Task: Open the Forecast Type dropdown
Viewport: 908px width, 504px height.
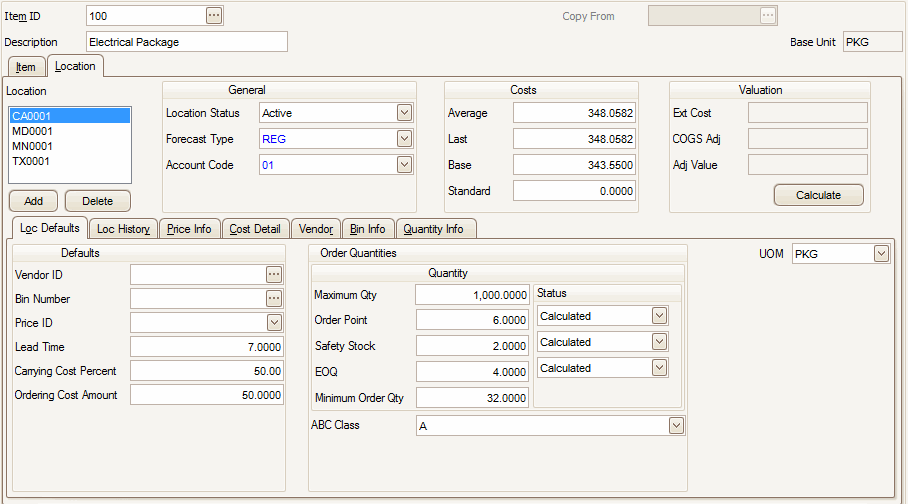Action: pos(404,139)
